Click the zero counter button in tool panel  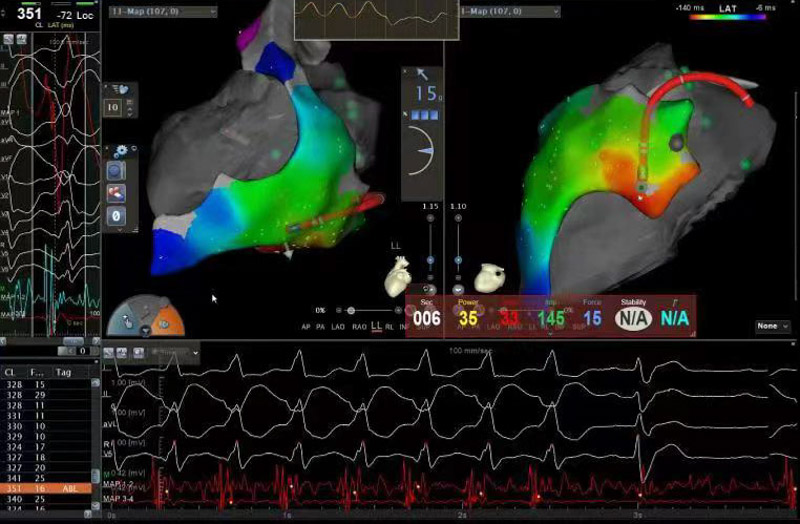pyautogui.click(x=115, y=215)
